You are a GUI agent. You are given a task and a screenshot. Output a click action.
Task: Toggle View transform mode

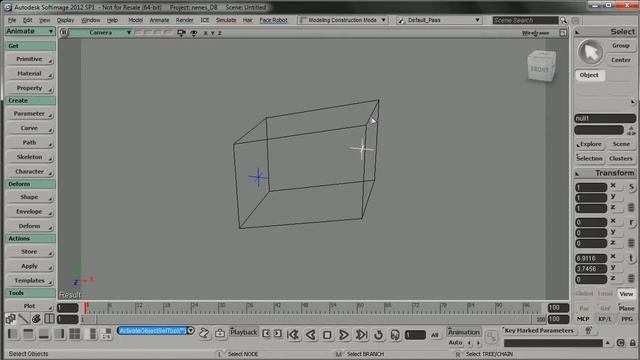626,294
